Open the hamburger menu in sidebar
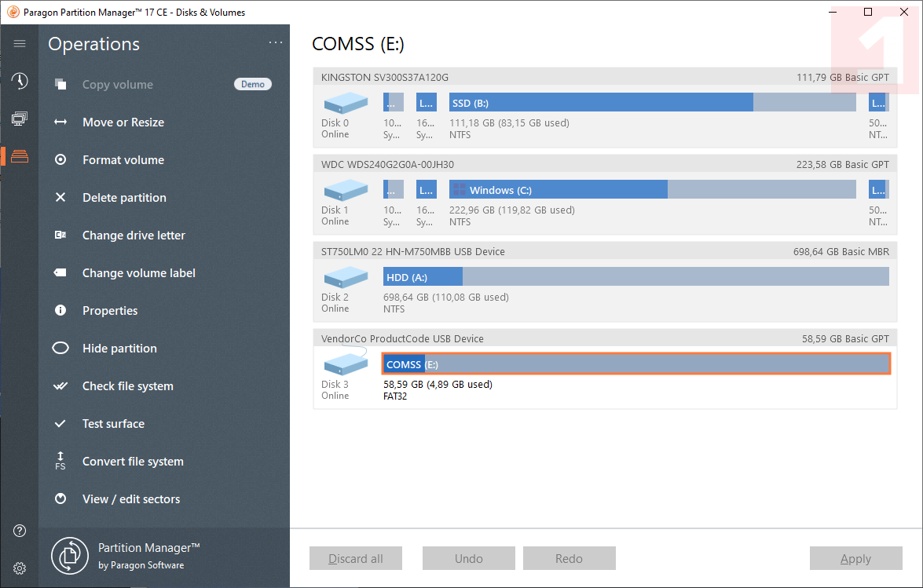Screen dimensions: 923x588 pos(20,43)
